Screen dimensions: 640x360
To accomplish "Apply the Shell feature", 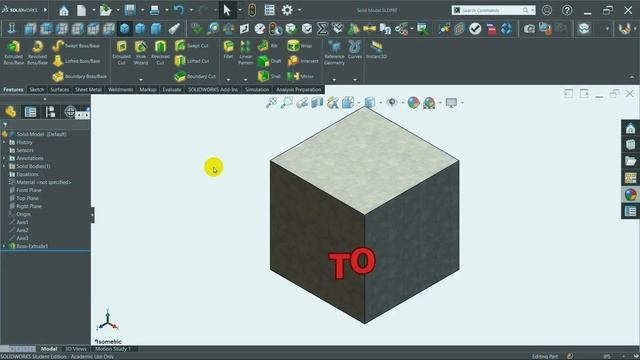I will coord(269,76).
